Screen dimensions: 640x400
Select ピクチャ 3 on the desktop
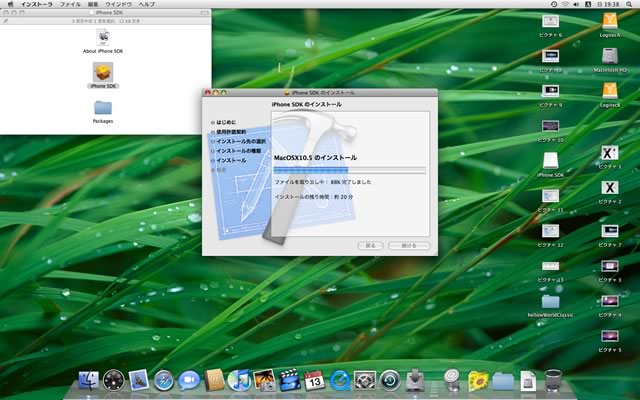tap(610, 271)
